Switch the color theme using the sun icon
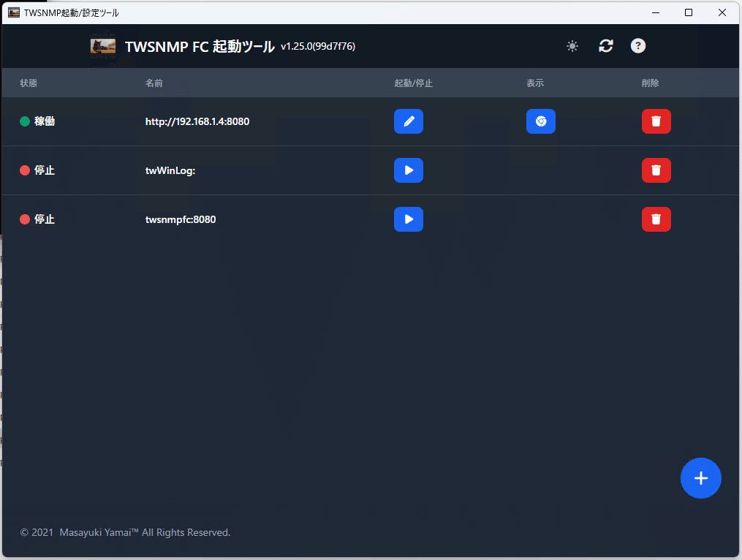Viewport: 742px width, 560px height. [572, 45]
